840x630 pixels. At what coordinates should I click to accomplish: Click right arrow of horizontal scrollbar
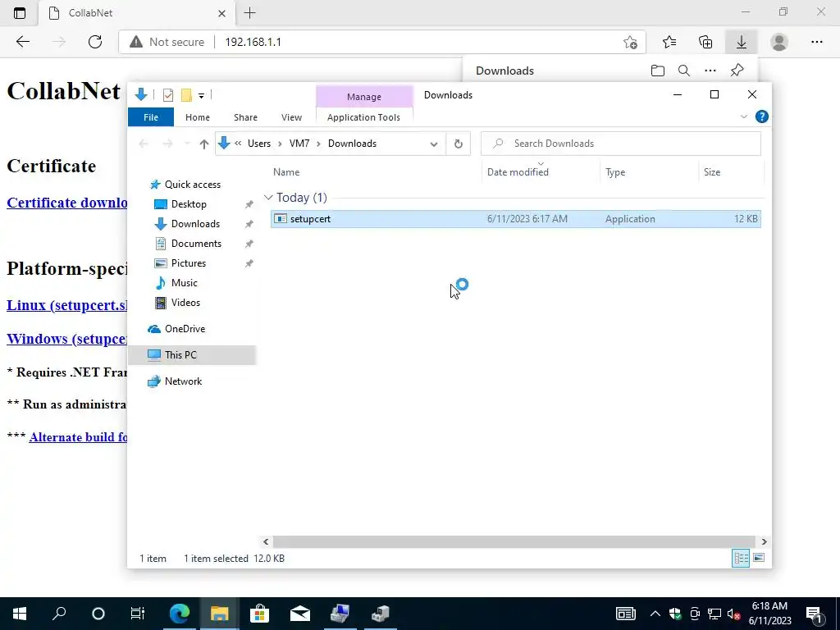pyautogui.click(x=764, y=541)
